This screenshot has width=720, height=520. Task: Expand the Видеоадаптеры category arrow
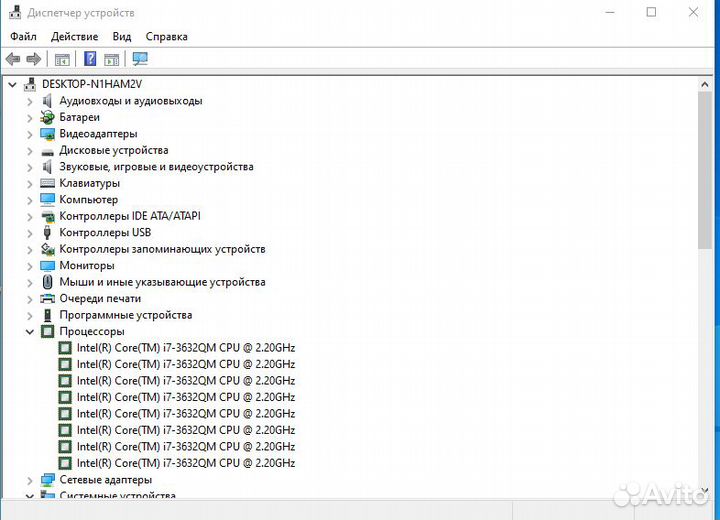pos(30,134)
